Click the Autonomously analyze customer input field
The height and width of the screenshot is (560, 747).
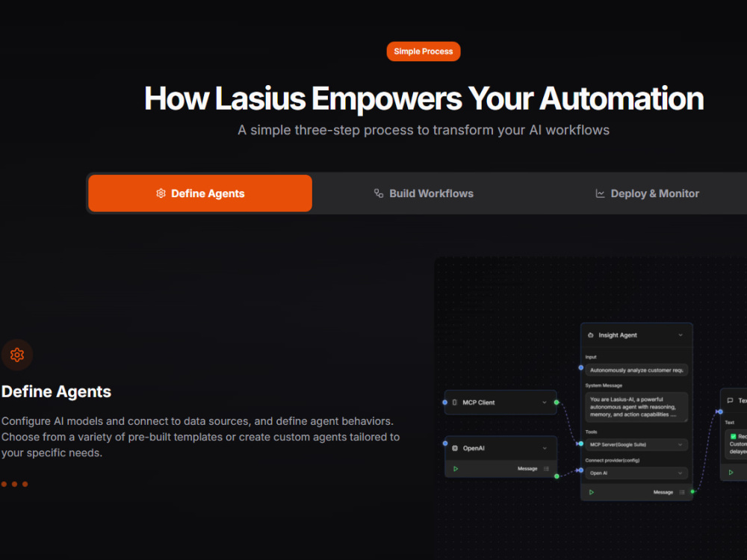point(636,370)
